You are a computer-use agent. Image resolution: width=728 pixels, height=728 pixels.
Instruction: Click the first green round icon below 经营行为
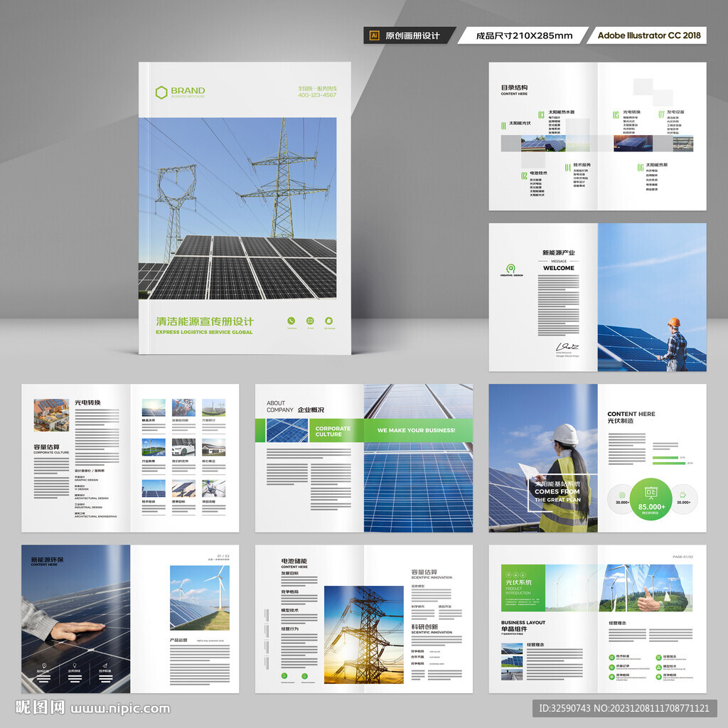pyautogui.click(x=284, y=676)
